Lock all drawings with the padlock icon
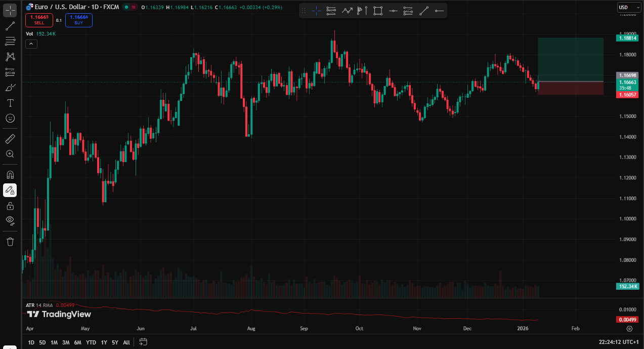 pos(10,206)
